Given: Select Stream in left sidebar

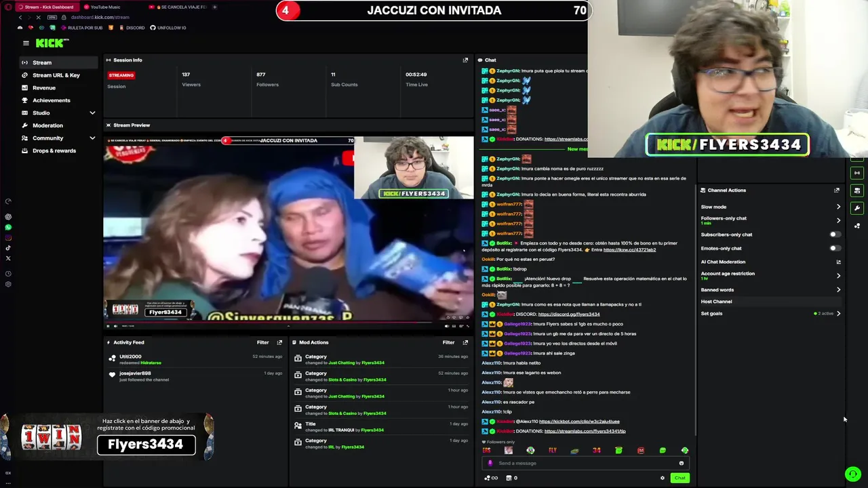Looking at the screenshot, I should [x=58, y=62].
